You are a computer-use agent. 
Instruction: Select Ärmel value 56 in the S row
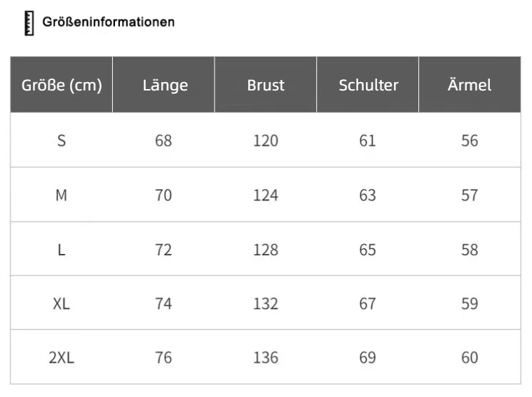point(470,141)
